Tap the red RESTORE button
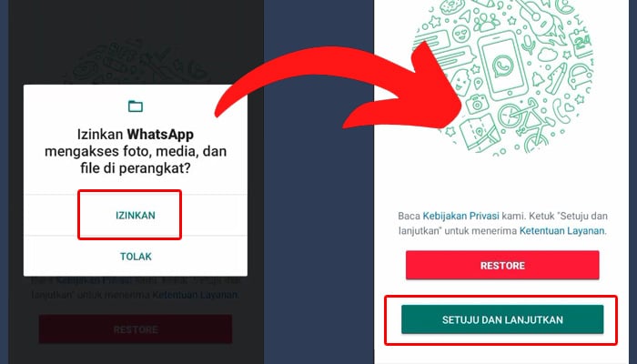Viewport: 637px width, 364px height. (502, 266)
